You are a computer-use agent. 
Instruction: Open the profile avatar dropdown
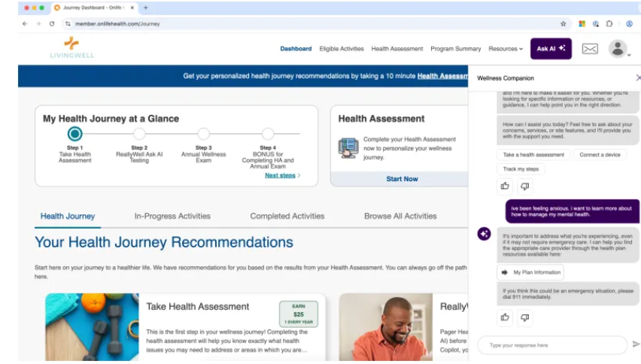619,50
